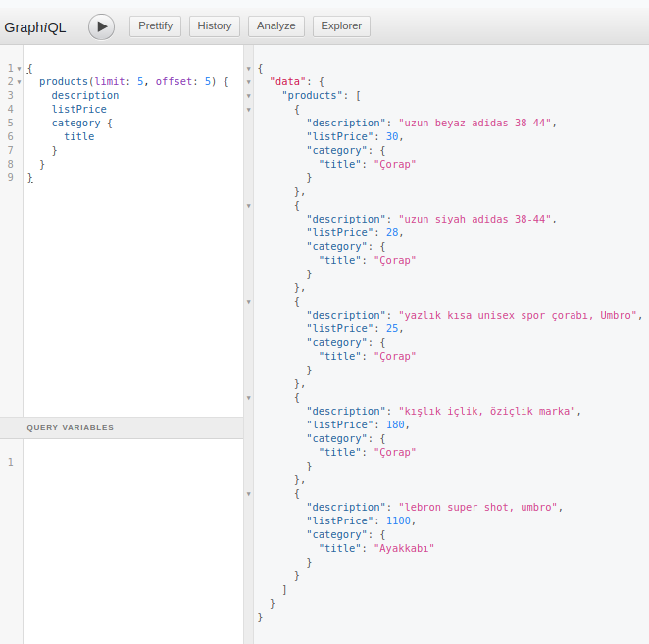Open the Explorer panel
The image size is (649, 644).
coord(341,26)
